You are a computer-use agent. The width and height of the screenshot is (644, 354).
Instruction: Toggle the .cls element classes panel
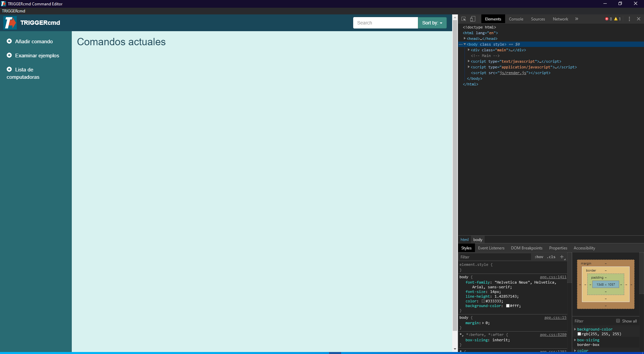pos(551,257)
